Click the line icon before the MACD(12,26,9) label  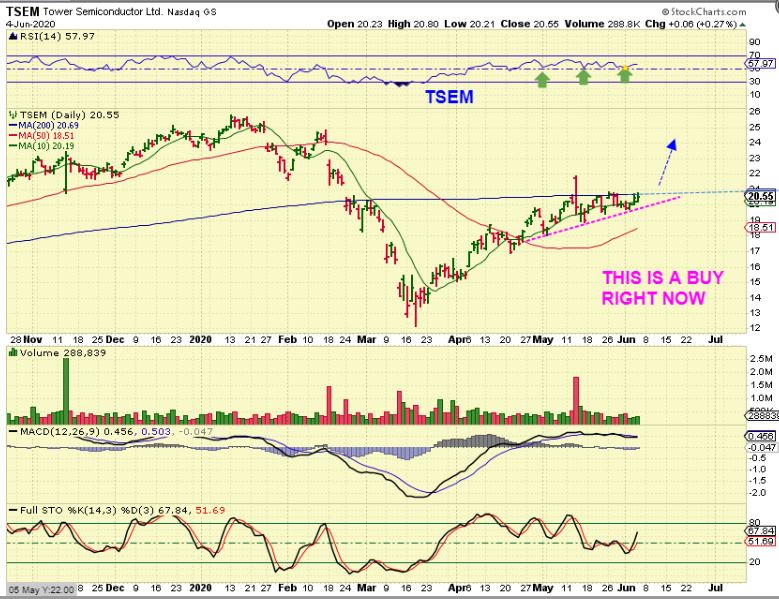point(12,432)
